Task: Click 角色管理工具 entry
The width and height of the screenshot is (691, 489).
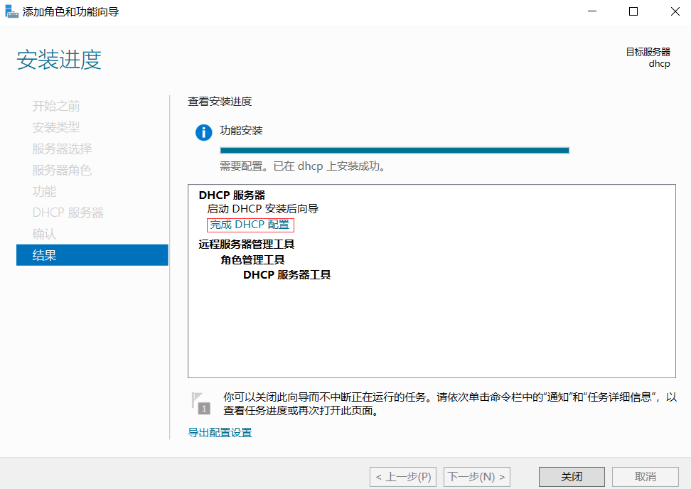Action: 253,259
